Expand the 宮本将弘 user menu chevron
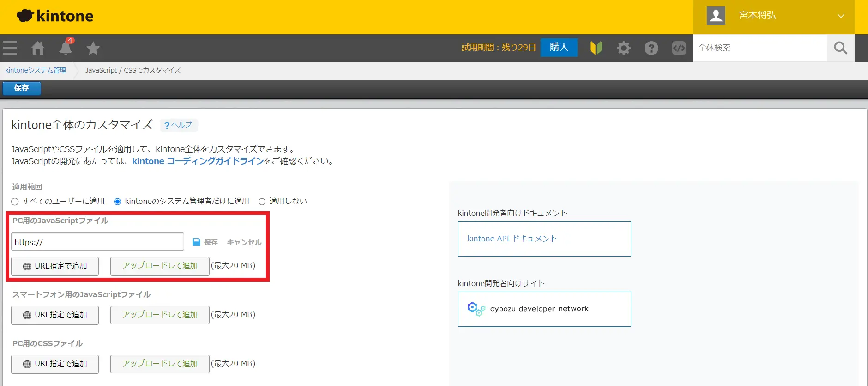The image size is (868, 386). coord(841,16)
